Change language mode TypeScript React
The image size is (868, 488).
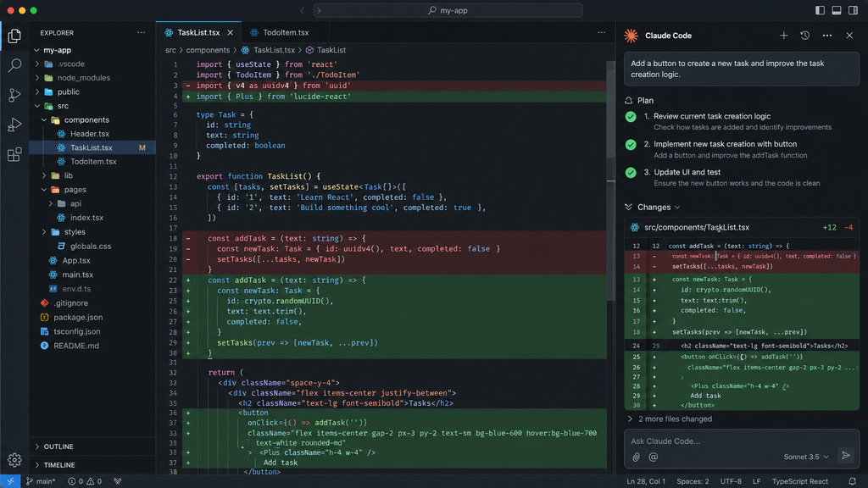click(x=800, y=481)
